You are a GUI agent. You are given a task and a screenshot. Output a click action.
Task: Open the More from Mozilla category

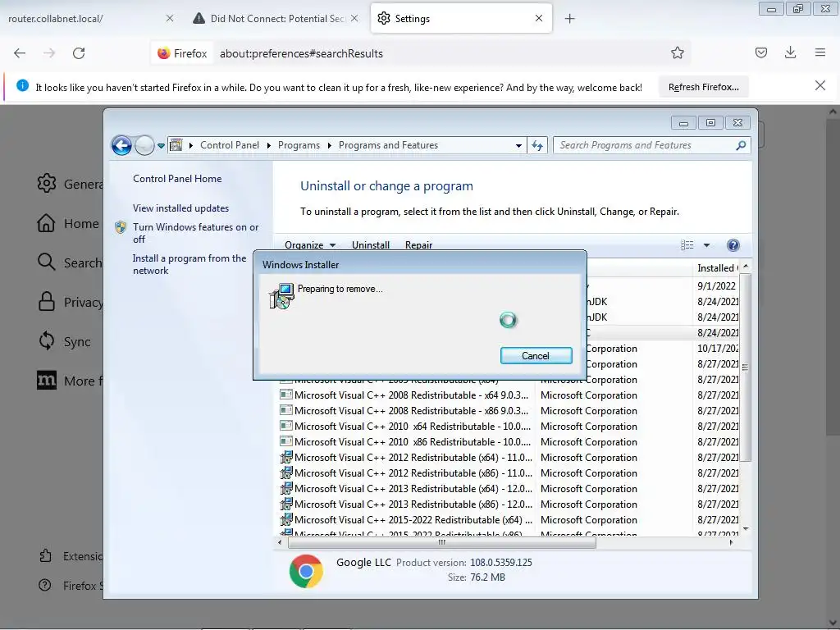tap(70, 381)
